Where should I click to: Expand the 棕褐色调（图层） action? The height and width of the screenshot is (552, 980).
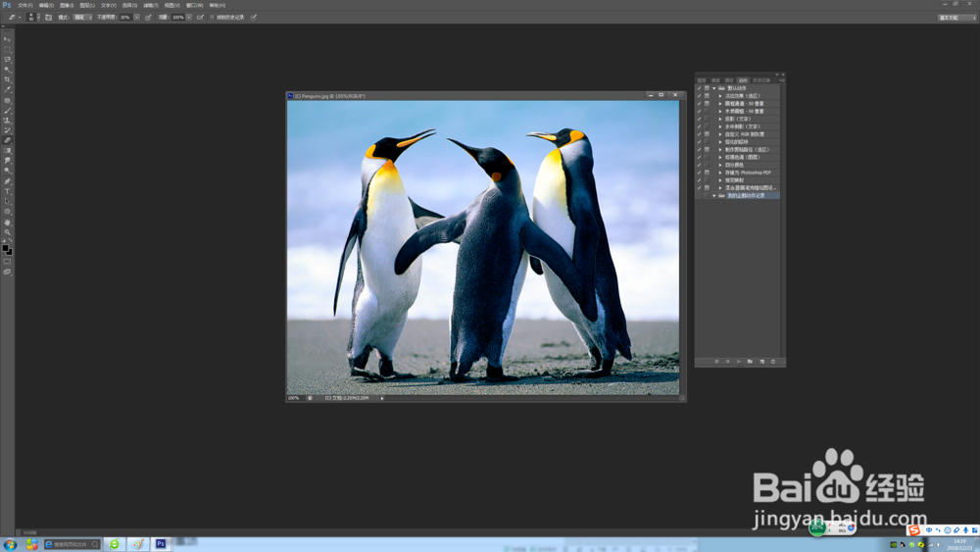720,157
